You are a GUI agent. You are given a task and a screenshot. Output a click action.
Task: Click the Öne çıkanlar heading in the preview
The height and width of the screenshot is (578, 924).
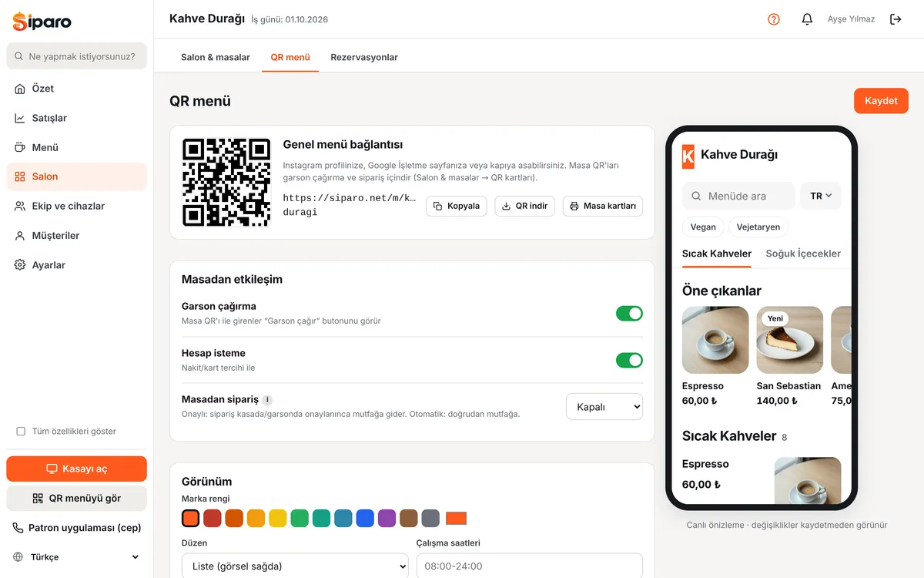(721, 291)
